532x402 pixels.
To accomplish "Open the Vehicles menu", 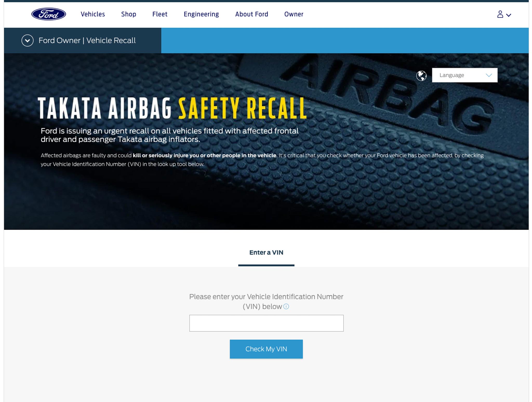I will 93,14.
